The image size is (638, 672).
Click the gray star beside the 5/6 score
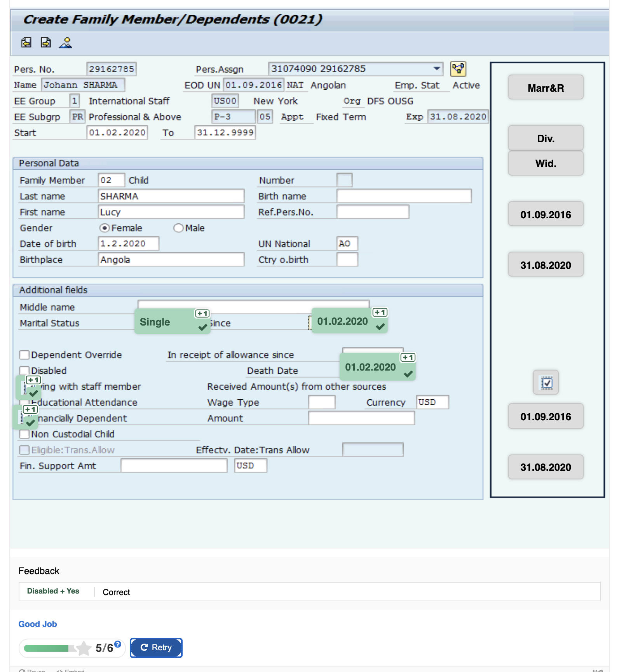pos(84,648)
